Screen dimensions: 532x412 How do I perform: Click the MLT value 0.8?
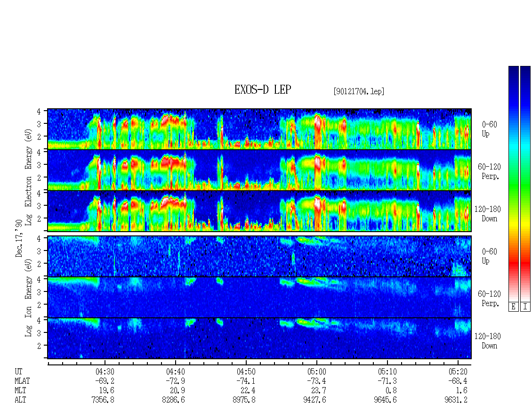coord(391,391)
